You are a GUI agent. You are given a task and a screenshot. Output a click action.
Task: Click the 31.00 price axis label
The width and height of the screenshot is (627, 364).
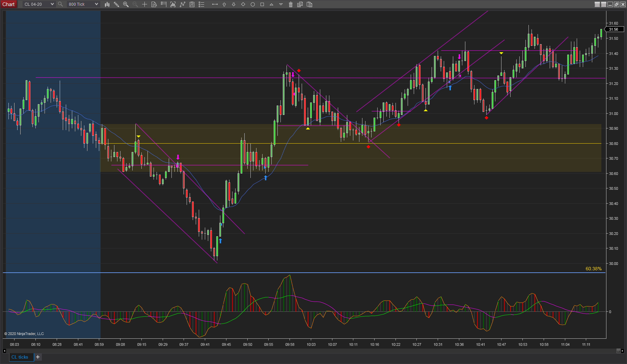click(x=614, y=114)
